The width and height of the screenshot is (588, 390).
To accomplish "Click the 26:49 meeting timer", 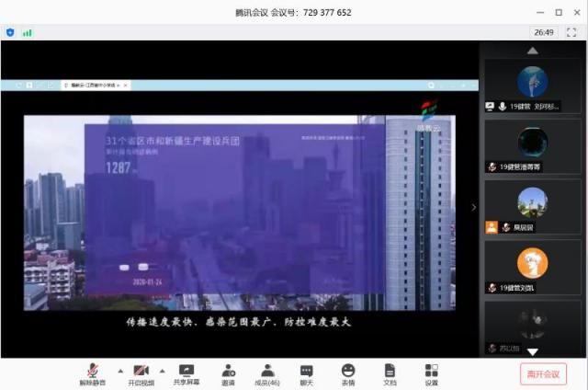I will click(x=545, y=32).
